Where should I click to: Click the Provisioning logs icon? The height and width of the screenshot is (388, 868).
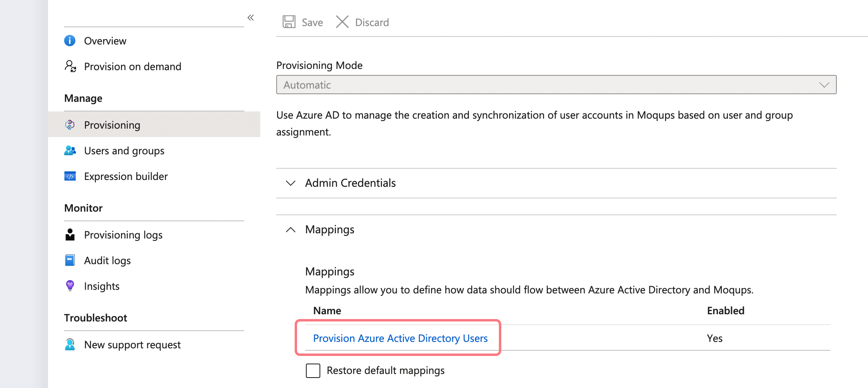[x=70, y=235]
